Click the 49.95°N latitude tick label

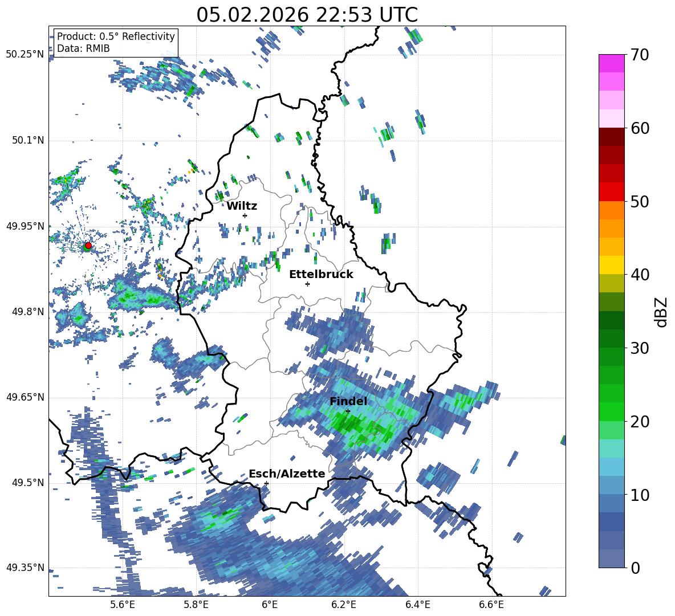click(x=25, y=226)
